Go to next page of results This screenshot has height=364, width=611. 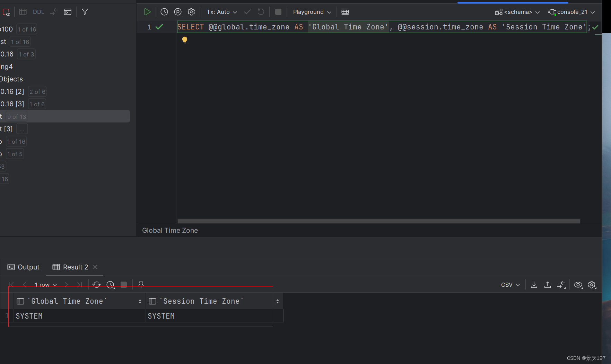coord(66,285)
